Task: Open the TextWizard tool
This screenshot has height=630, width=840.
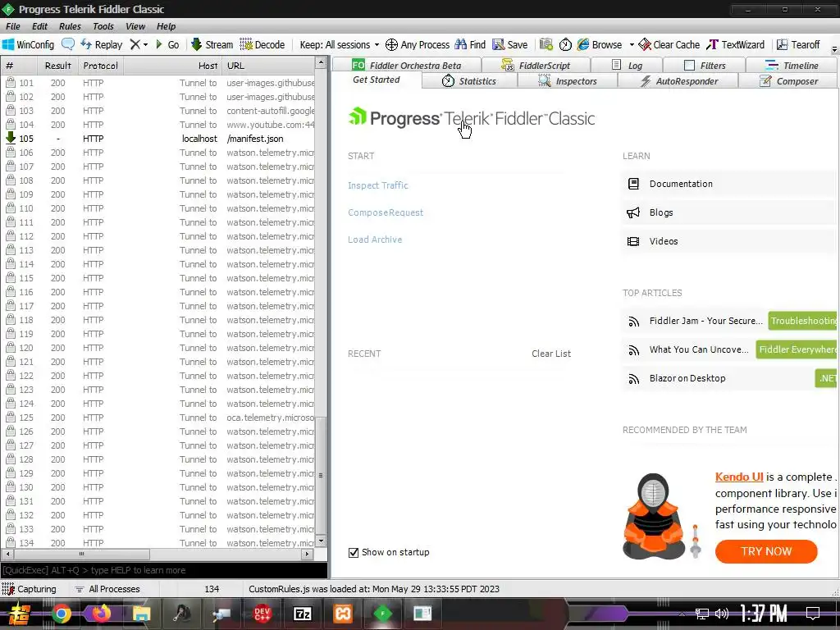Action: click(x=735, y=44)
